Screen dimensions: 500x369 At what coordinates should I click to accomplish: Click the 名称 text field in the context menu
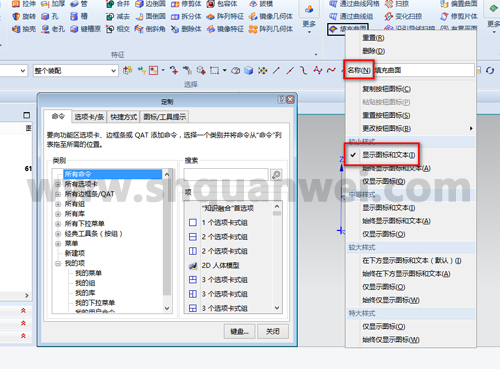click(x=424, y=70)
